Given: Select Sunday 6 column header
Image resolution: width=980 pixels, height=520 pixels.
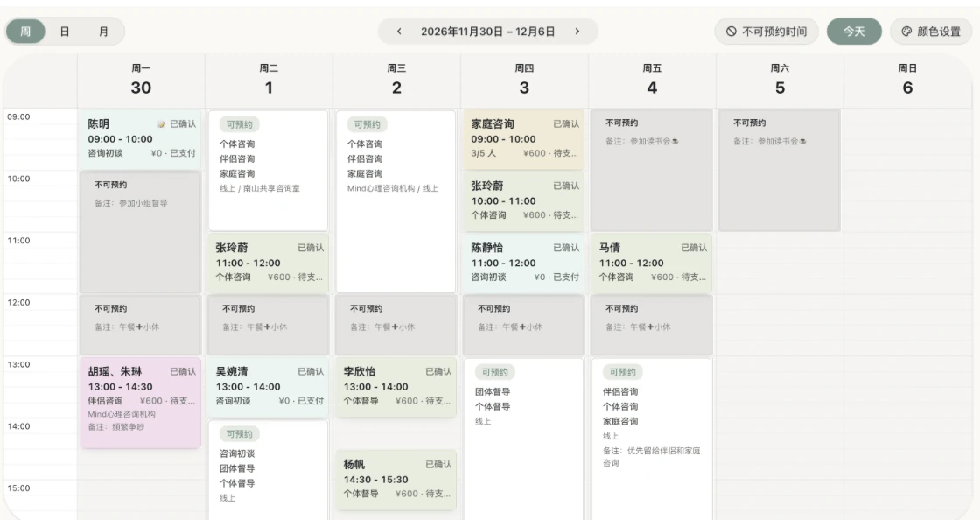Looking at the screenshot, I should (907, 80).
